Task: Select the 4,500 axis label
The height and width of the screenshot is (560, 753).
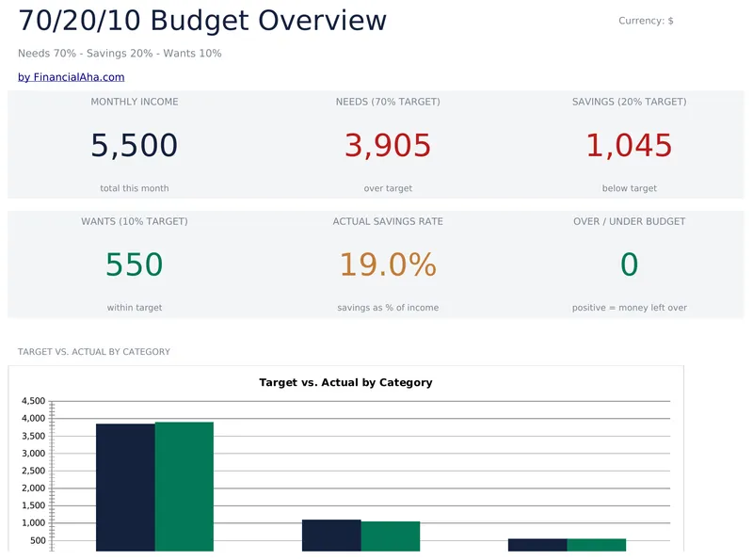Action: pyautogui.click(x=33, y=401)
